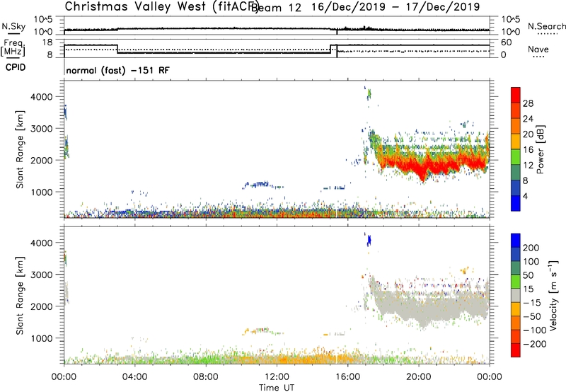Click the '12:00' time tick label
Screen dimensions: 566x392
[277, 377]
